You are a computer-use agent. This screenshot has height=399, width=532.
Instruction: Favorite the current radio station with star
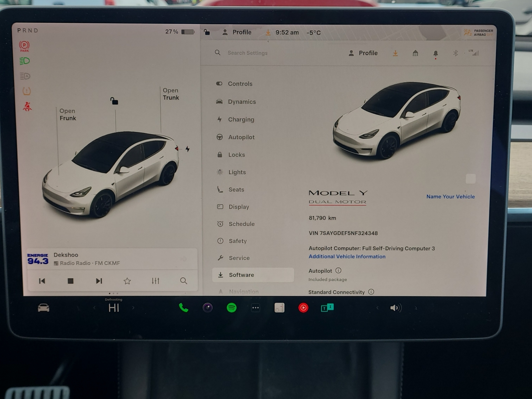click(127, 281)
